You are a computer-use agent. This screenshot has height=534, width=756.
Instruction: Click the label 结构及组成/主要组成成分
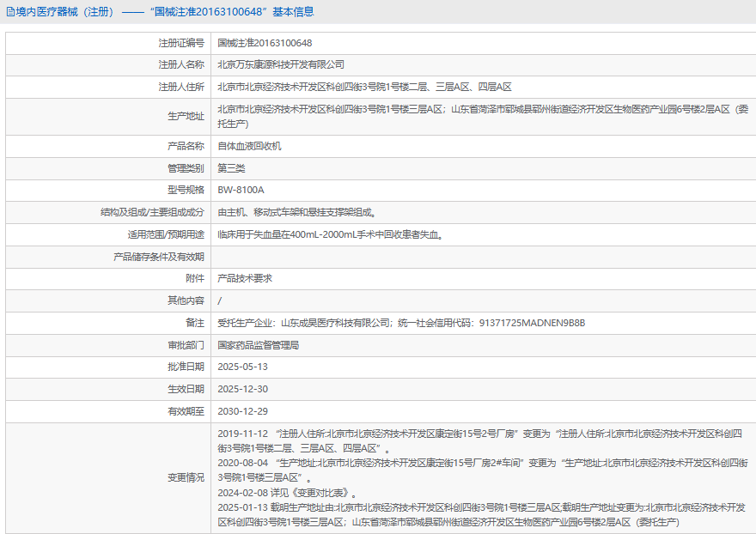(x=152, y=212)
